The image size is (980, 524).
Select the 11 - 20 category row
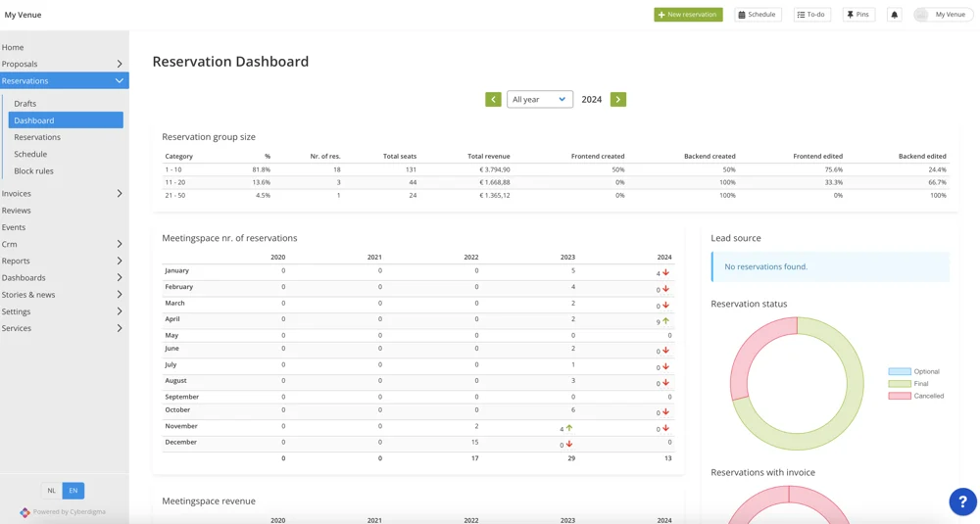point(556,182)
